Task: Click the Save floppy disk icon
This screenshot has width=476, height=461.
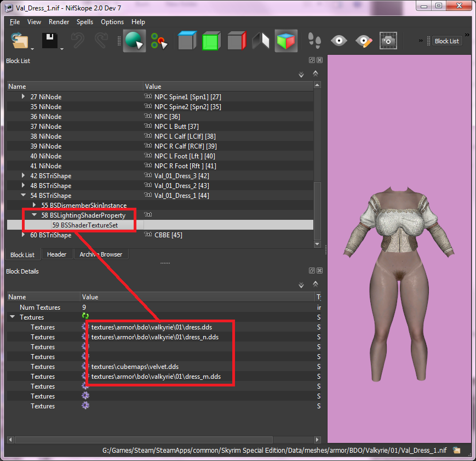Action: pos(50,41)
